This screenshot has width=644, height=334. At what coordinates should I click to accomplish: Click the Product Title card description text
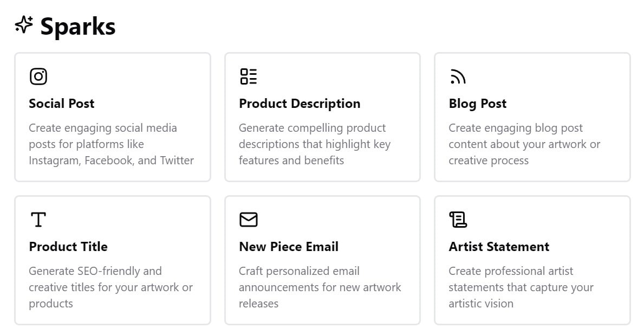coord(110,287)
